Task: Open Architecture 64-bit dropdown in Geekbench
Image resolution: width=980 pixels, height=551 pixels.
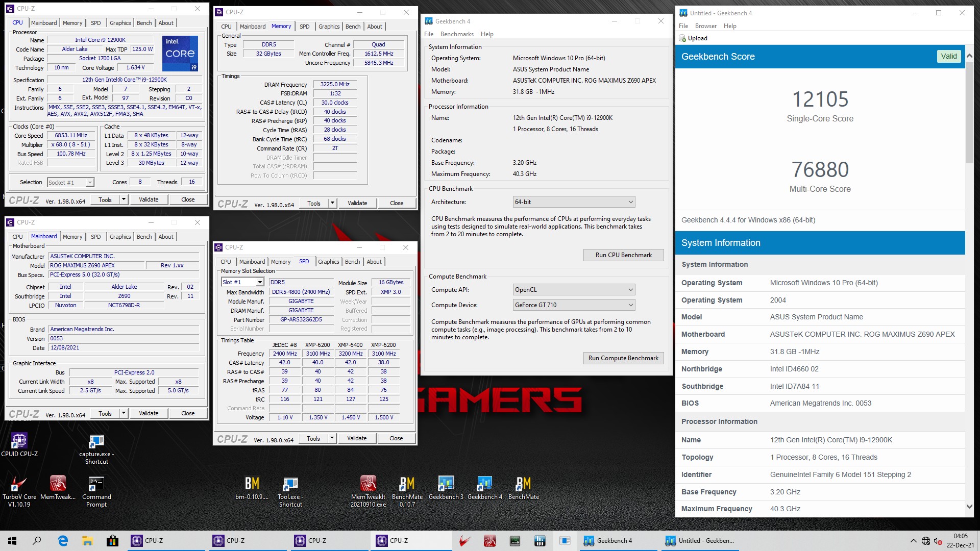Action: coord(574,202)
